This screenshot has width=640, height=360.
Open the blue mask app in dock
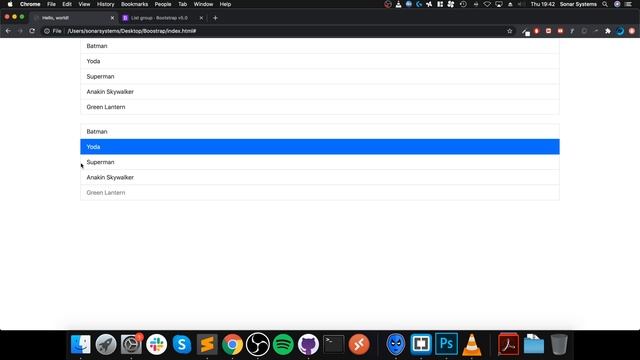[x=396, y=344]
